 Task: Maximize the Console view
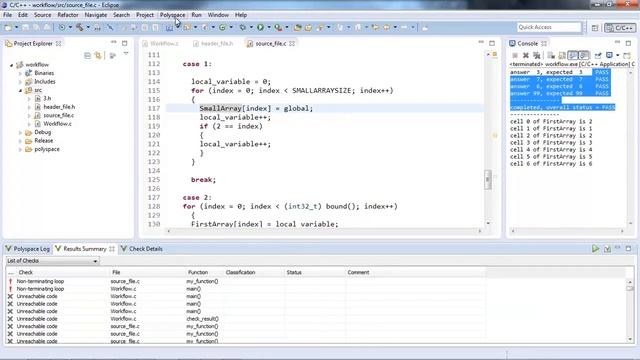(x=628, y=43)
